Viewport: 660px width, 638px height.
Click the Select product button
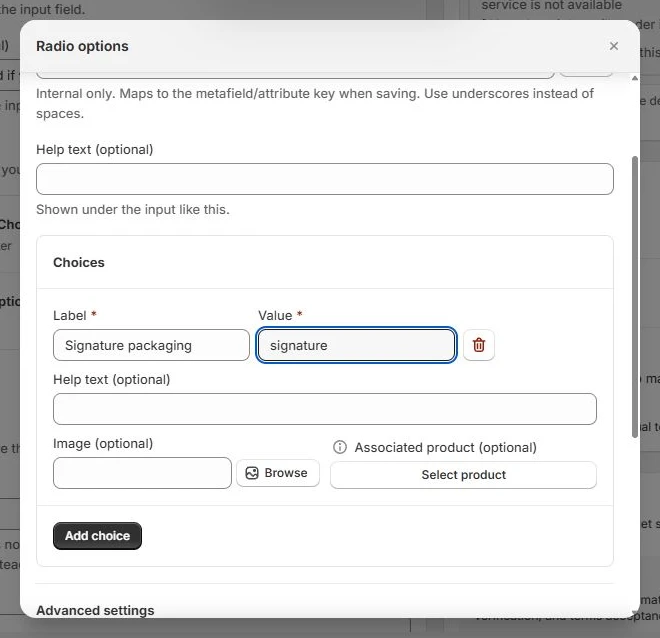(x=463, y=475)
